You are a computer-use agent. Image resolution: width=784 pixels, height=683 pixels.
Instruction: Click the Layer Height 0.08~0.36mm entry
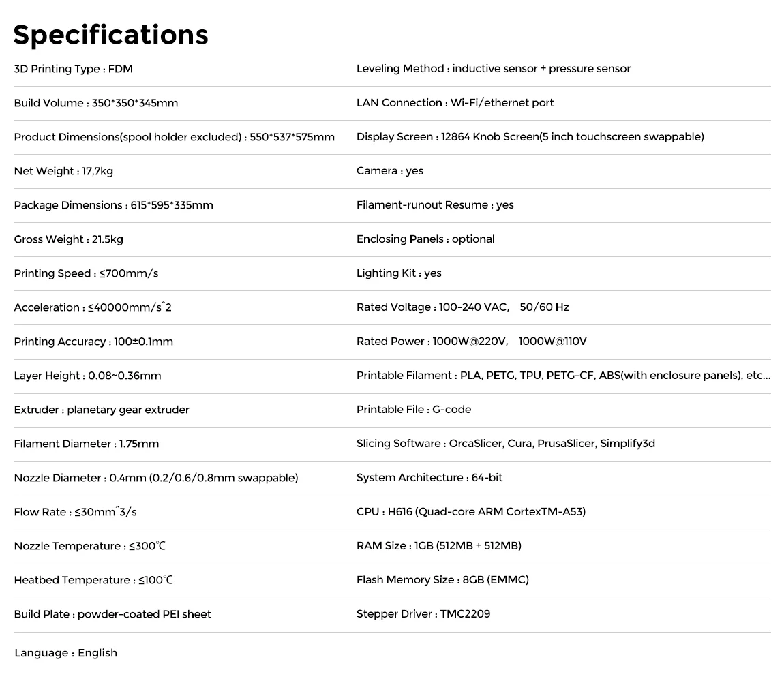pos(87,376)
